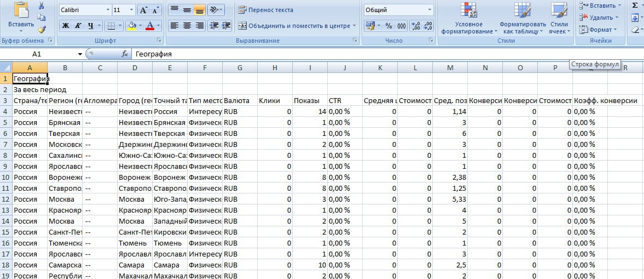Click the Copy icon in clipboard group

coord(42,18)
